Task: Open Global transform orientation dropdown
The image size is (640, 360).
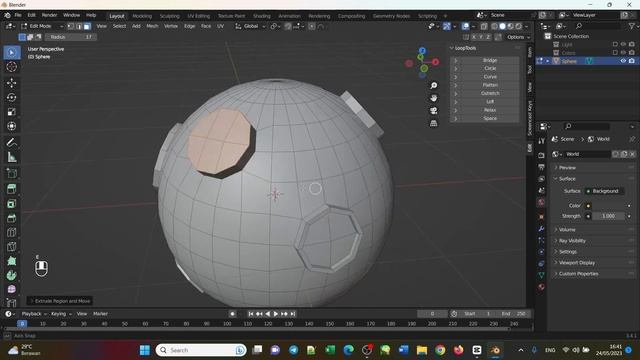Action: [x=250, y=26]
